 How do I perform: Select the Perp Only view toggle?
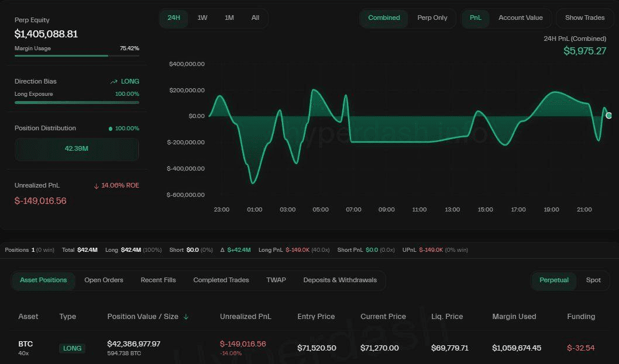click(432, 18)
